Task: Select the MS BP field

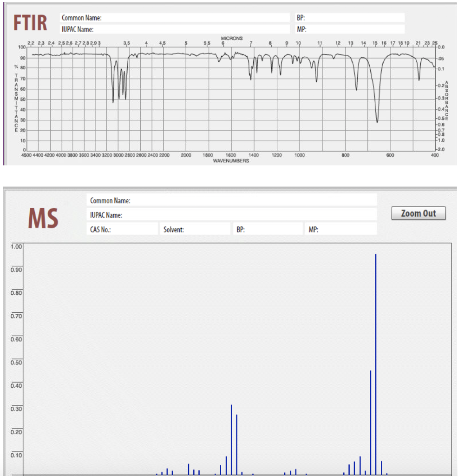Action: point(268,229)
